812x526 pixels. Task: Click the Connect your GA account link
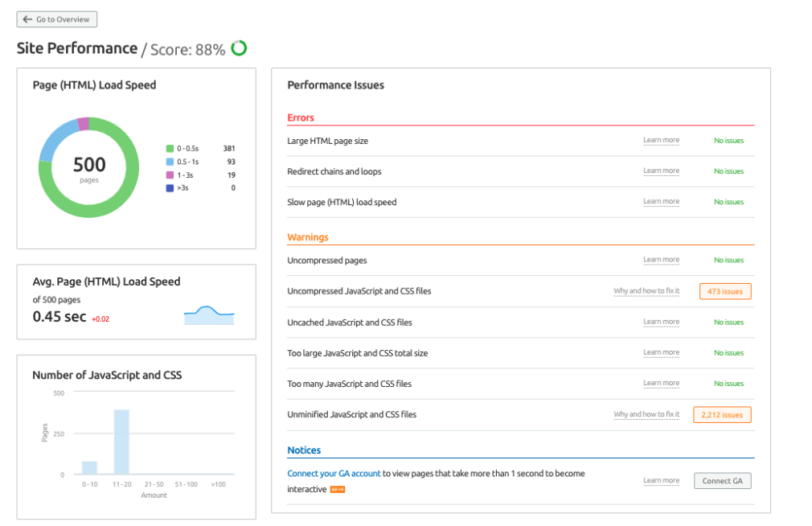pos(334,474)
